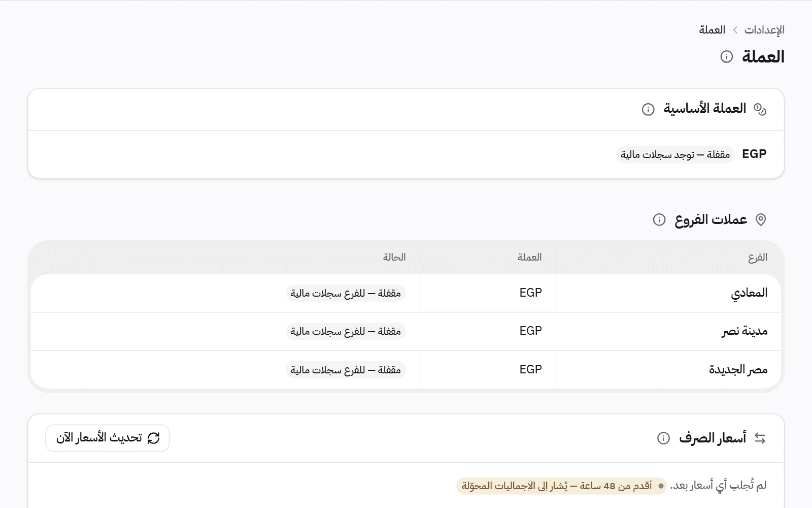The height and width of the screenshot is (508, 812).
Task: Click info icon beside العملة الأساسية heading
Action: (648, 109)
